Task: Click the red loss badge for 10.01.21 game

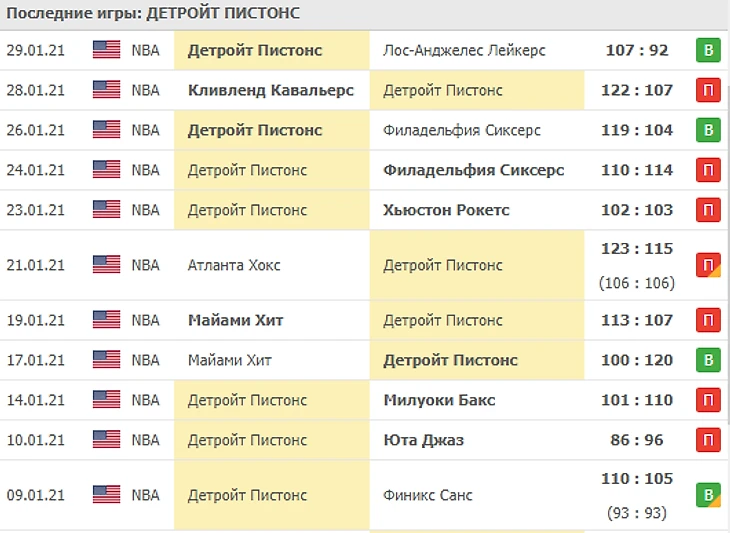Action: (708, 440)
